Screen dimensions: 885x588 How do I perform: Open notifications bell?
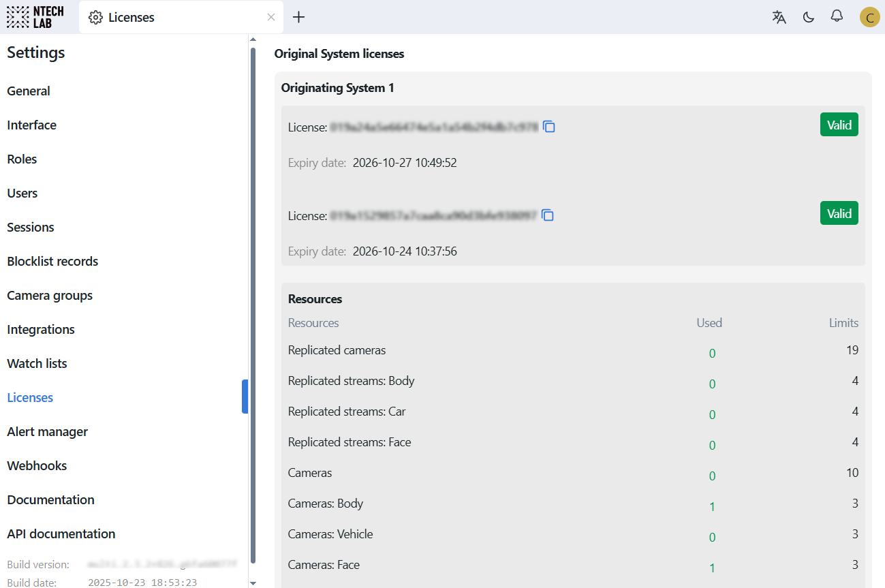(837, 16)
